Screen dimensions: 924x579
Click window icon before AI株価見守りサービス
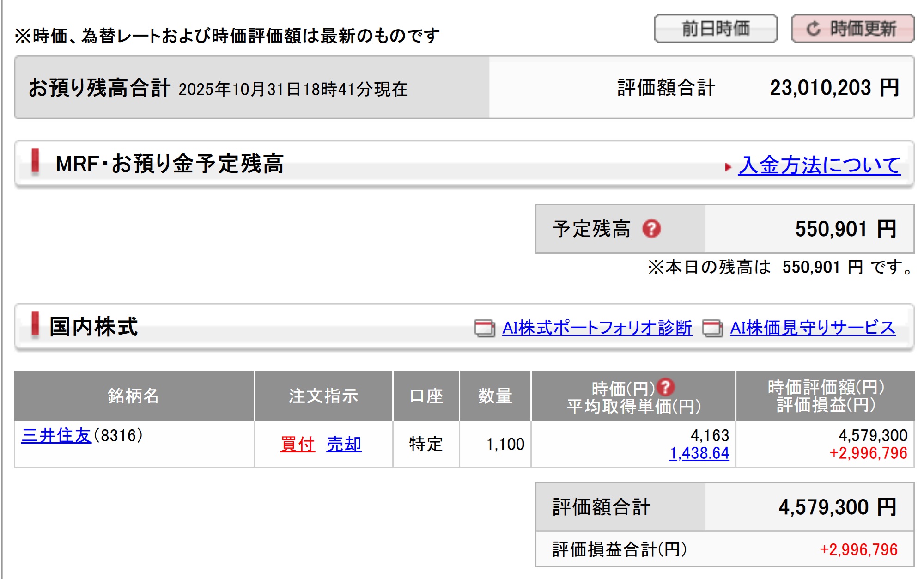coord(712,328)
